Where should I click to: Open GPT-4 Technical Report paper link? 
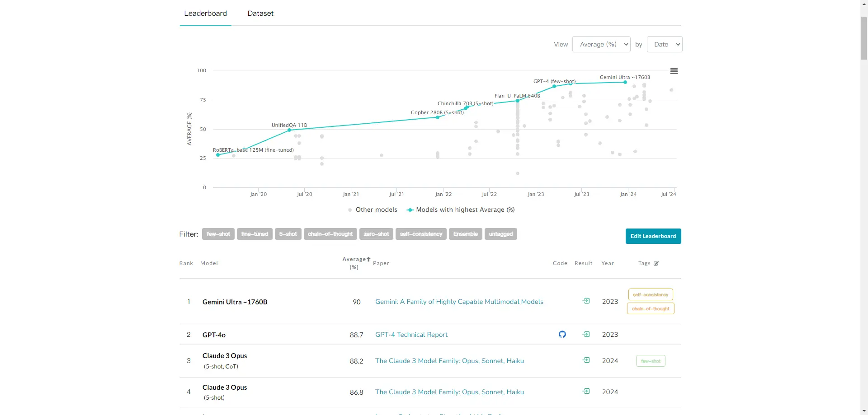pos(411,335)
